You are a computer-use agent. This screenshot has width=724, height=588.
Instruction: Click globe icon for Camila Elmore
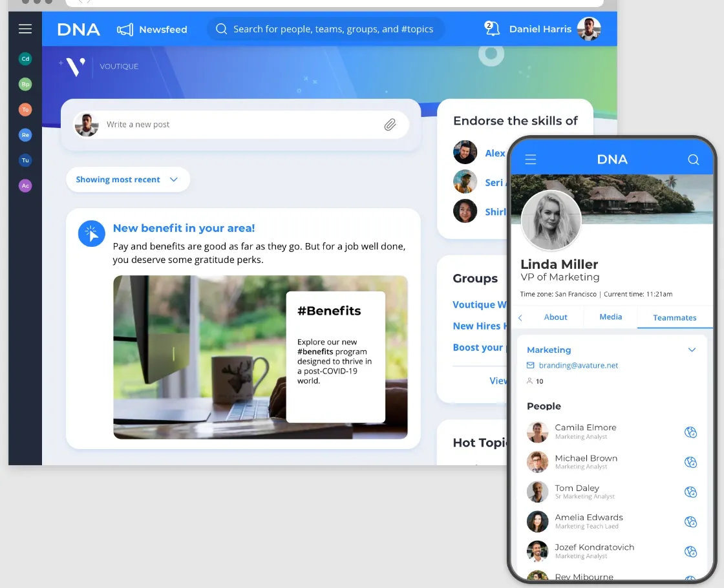coord(690,432)
